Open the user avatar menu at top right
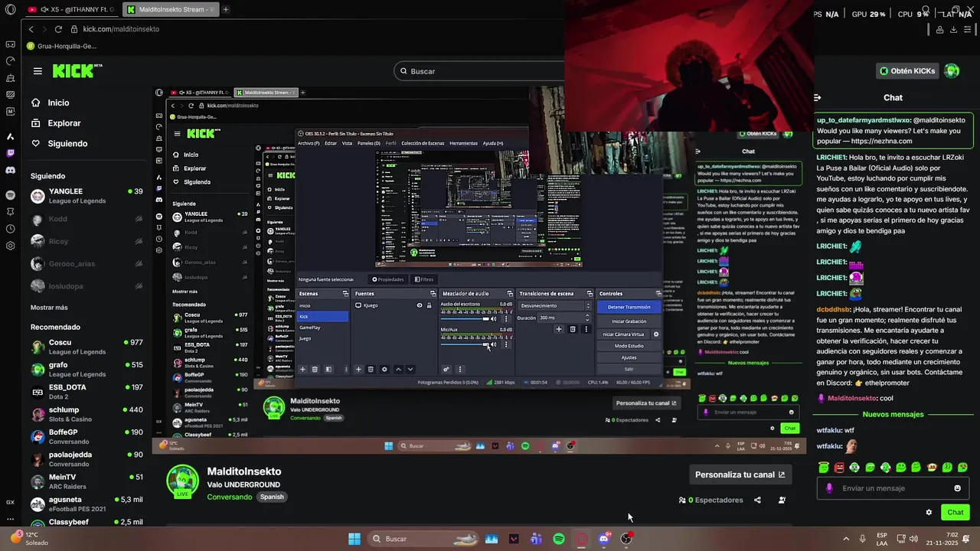Image resolution: width=980 pixels, height=551 pixels. (x=952, y=71)
